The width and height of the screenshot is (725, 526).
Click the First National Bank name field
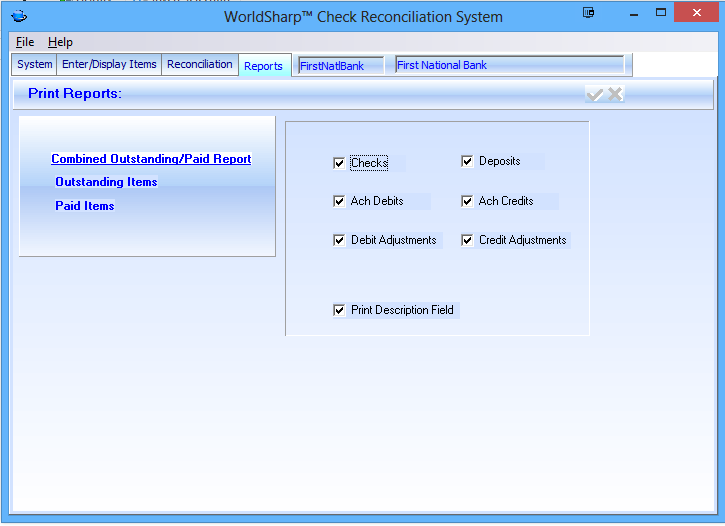coord(509,65)
